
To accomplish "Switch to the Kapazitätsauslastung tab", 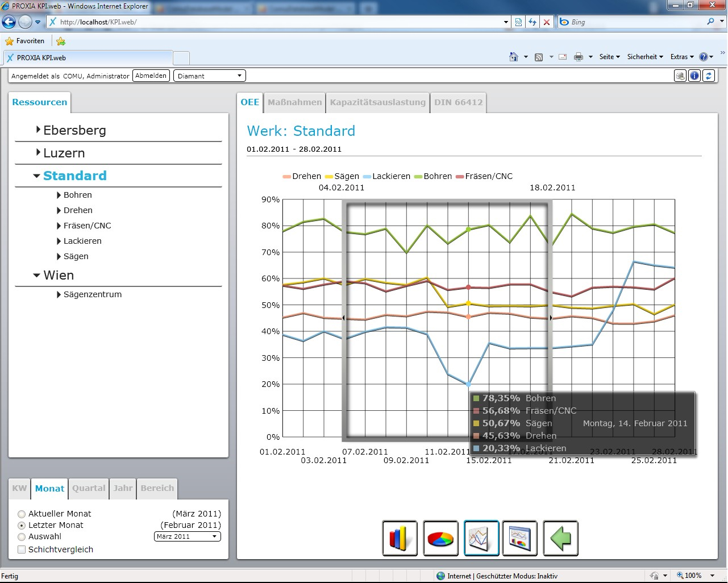I will point(377,102).
